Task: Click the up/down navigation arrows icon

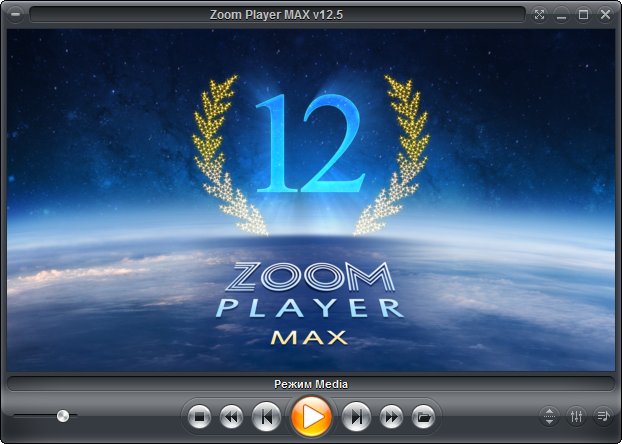Action: point(550,416)
